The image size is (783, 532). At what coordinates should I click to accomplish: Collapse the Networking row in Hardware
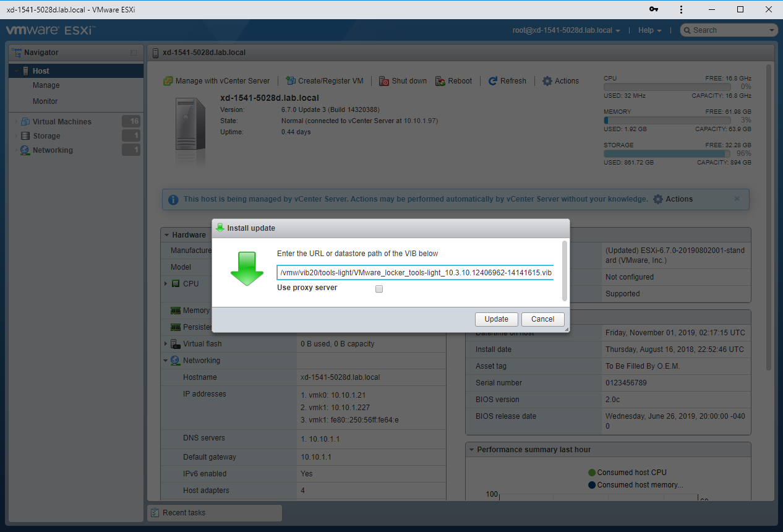click(166, 361)
